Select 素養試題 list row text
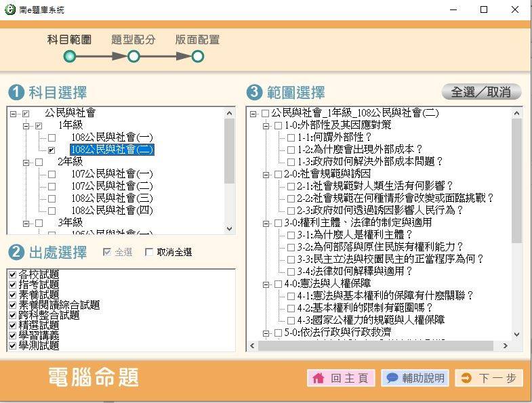 [x=39, y=295]
